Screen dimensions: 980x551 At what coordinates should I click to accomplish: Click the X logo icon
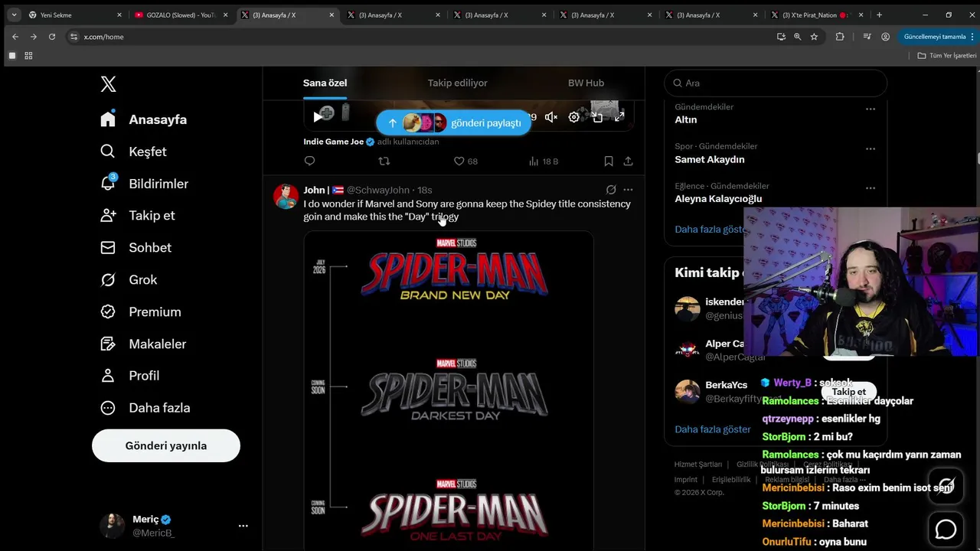coord(109,84)
